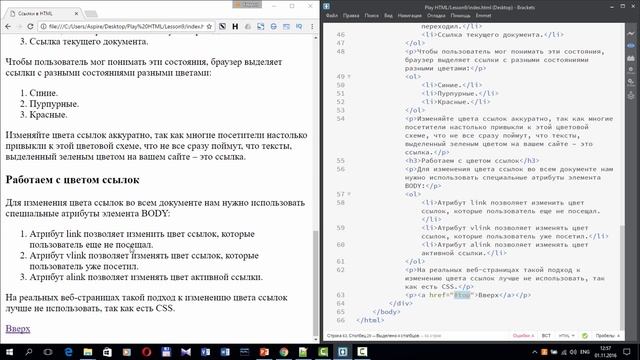Click line number 48 in Brackets gutter
This screenshot has width=640, height=360.
(340, 51)
